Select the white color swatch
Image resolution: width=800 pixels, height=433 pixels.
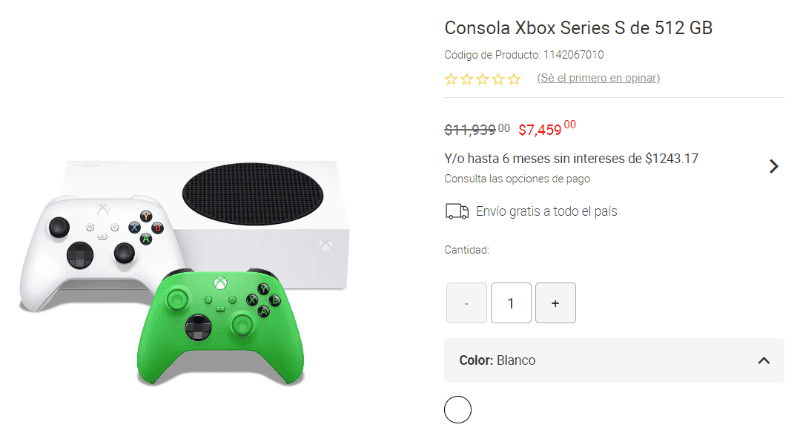(x=457, y=409)
